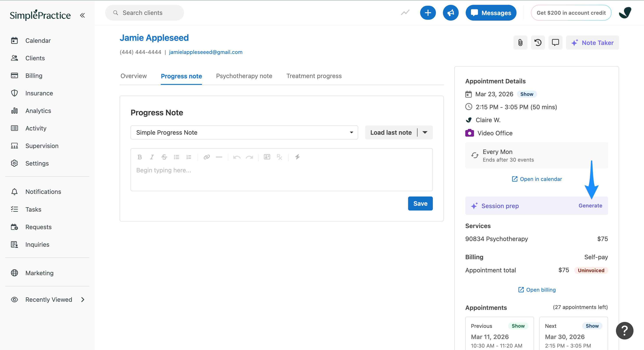This screenshot has height=350, width=644.
Task: Save the progress note
Action: click(x=420, y=204)
